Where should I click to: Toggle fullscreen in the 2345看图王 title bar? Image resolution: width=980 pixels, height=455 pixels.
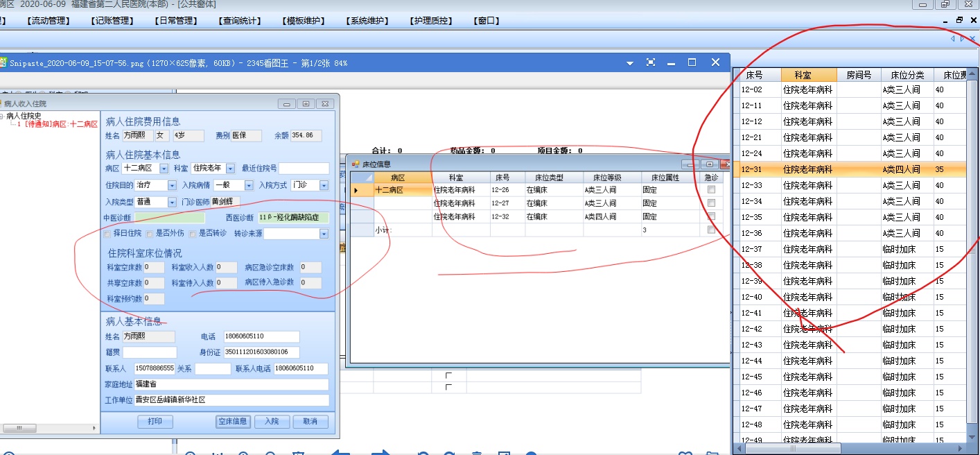click(650, 62)
